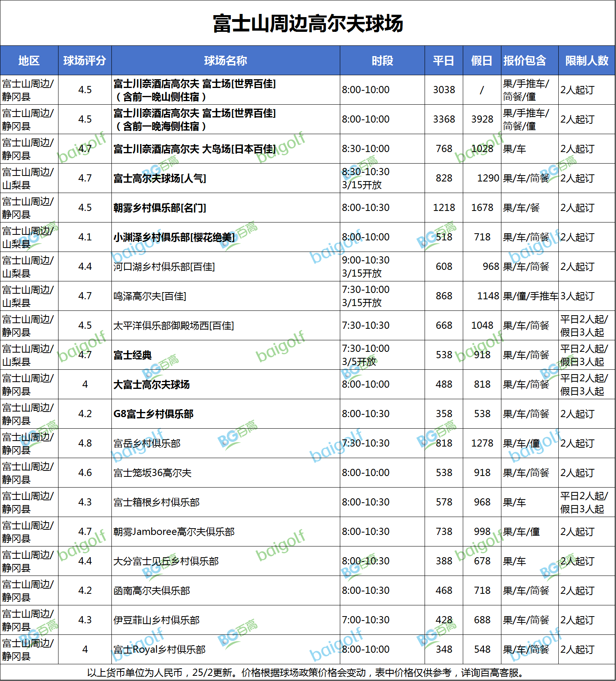Click the 7:00-10:30 time slot cell
This screenshot has width=616, height=681.
[365, 620]
